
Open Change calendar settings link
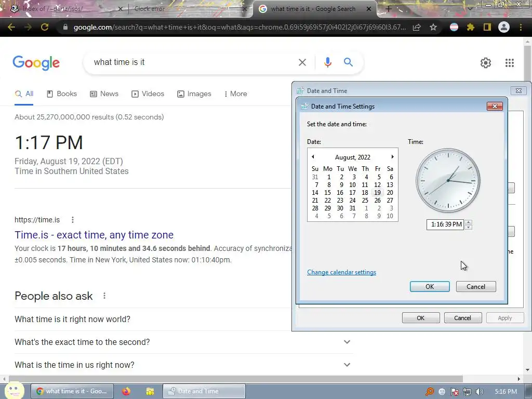(341, 272)
